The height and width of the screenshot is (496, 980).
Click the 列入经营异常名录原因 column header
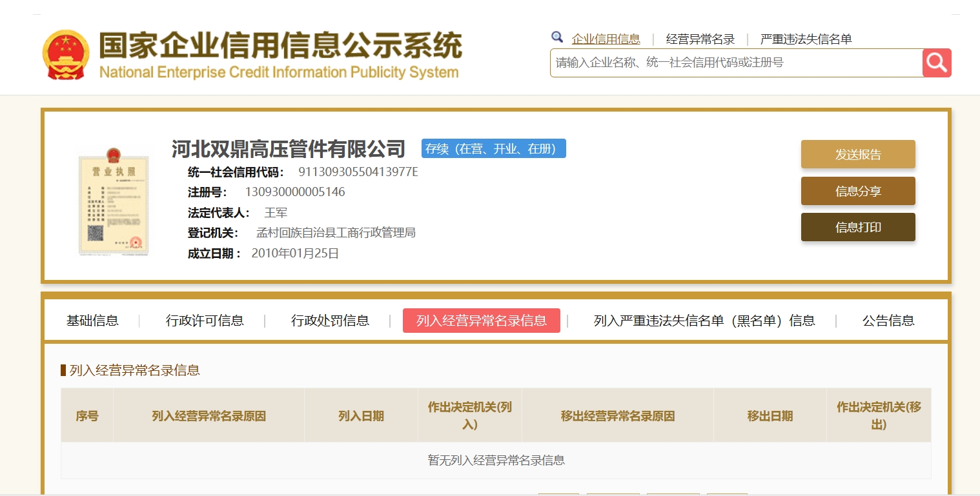(x=209, y=416)
